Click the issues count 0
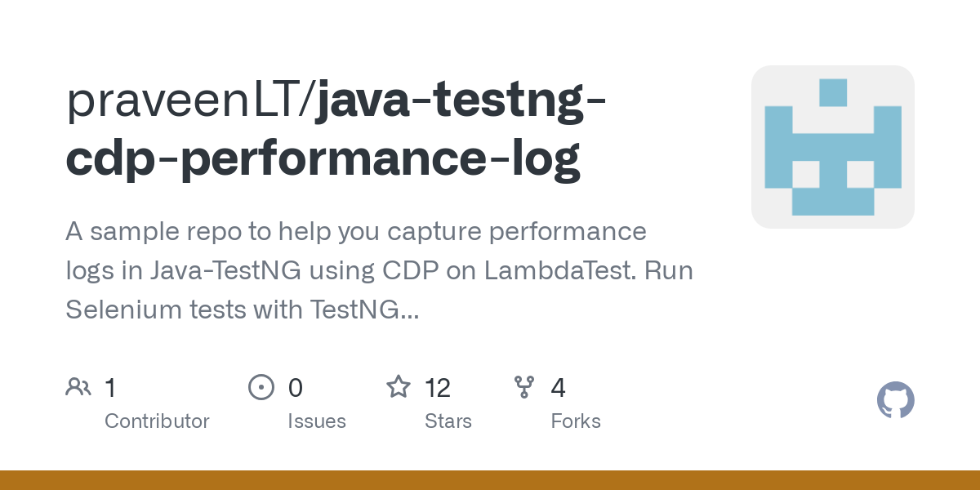 tap(296, 387)
